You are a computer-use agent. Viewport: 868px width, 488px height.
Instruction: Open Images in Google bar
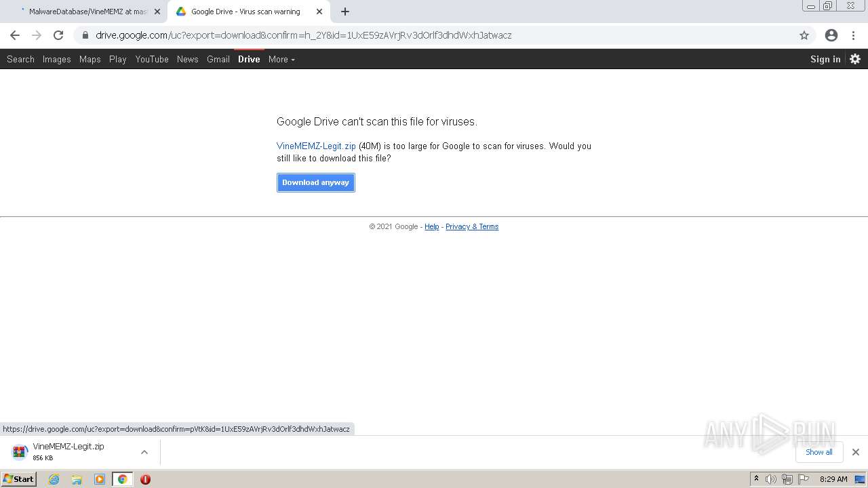(x=56, y=59)
